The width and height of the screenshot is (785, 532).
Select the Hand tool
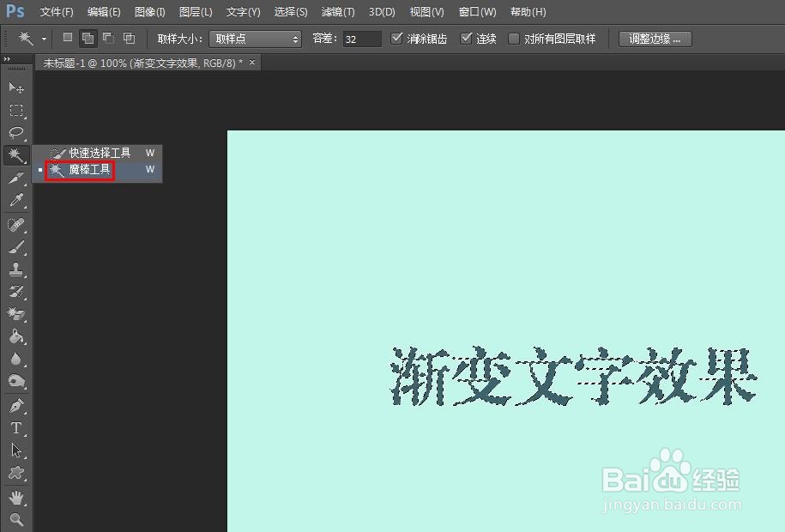(x=16, y=498)
